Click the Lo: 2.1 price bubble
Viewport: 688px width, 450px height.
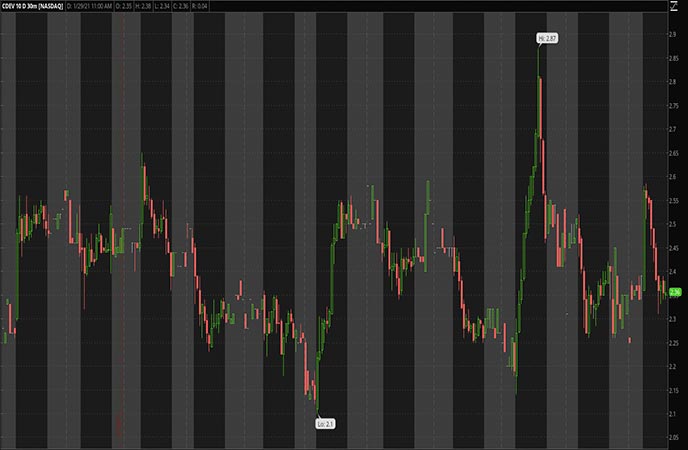click(325, 424)
